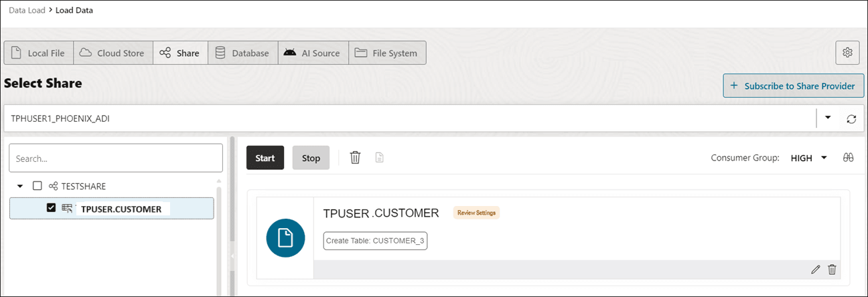Remove CUSTOMER job using card trash icon
Image resolution: width=868 pixels, height=297 pixels.
832,269
